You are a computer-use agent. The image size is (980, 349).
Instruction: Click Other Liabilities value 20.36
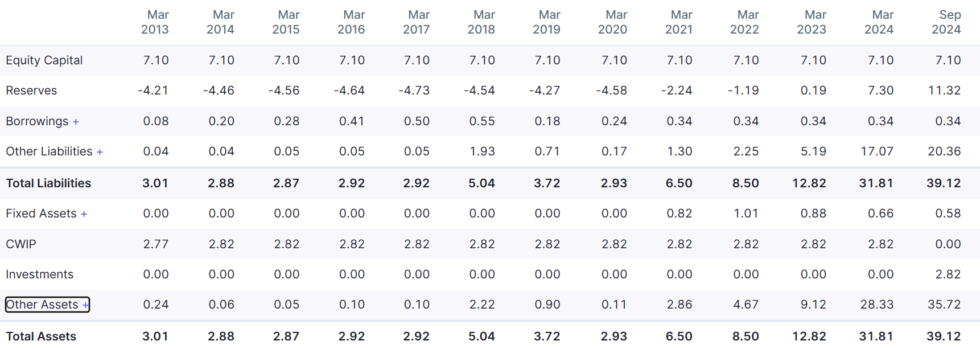coord(944,151)
